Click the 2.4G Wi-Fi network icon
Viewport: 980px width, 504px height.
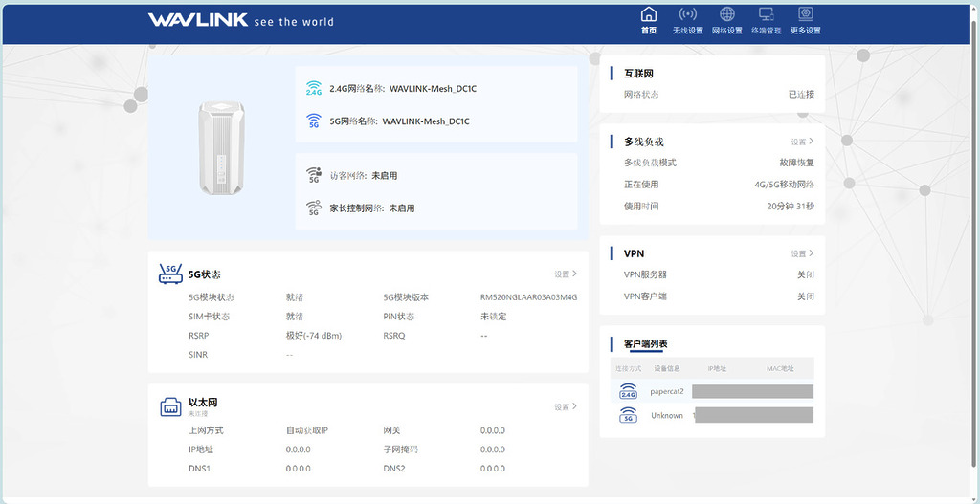click(314, 88)
